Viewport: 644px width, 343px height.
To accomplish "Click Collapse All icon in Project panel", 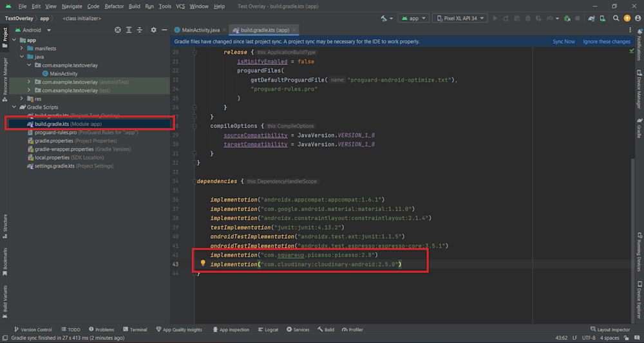I will [140, 30].
